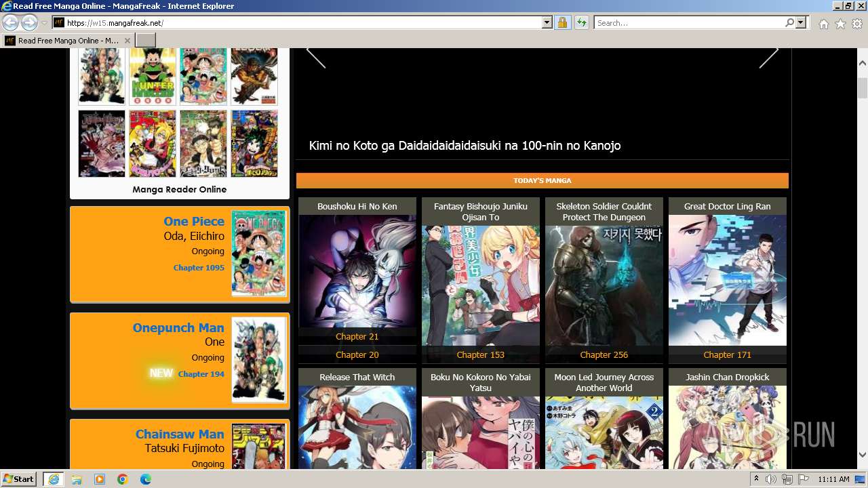Click the One Piece cover thumbnail
The height and width of the screenshot is (488, 868).
click(258, 253)
